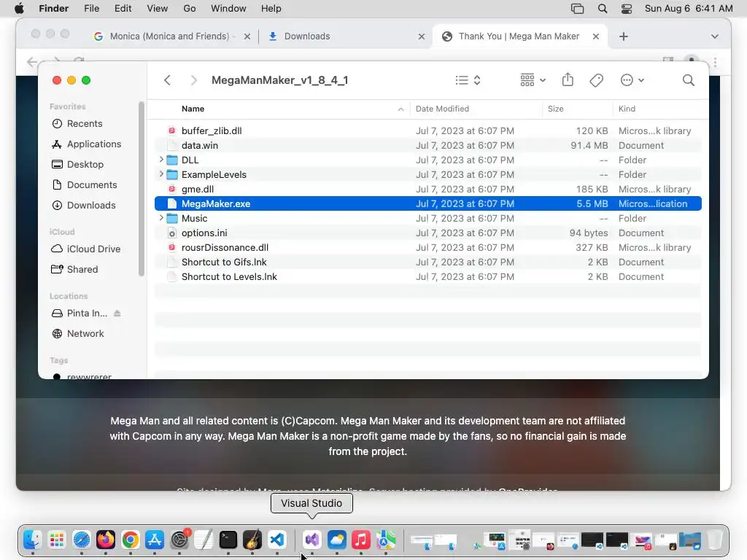Expand the Music folder disclosure triangle
This screenshot has height=560, width=747.
[161, 218]
